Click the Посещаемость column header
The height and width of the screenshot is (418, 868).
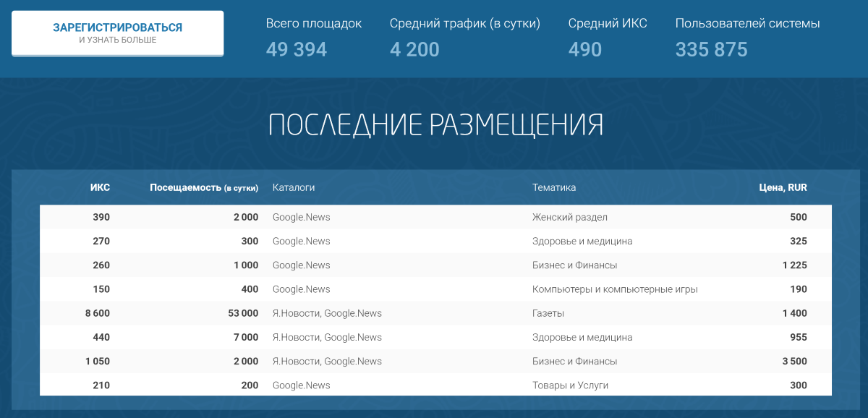click(x=204, y=187)
